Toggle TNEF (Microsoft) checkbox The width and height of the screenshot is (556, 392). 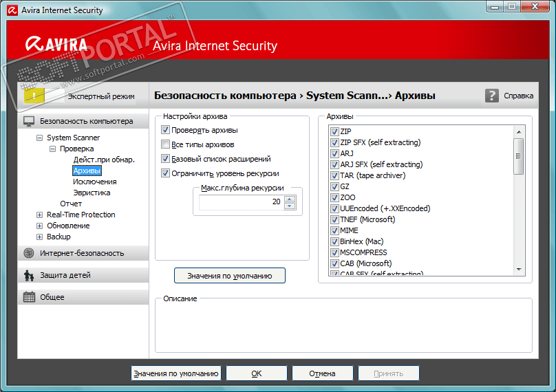coord(334,220)
